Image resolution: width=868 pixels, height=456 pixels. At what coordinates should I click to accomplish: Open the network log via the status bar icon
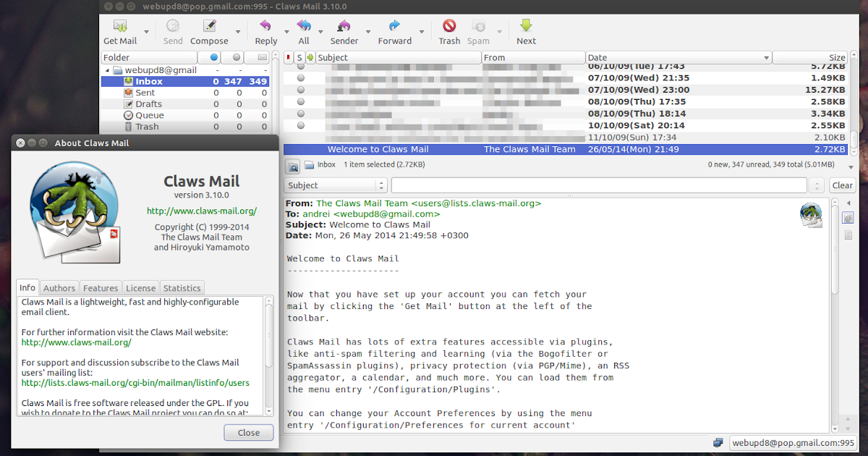pyautogui.click(x=718, y=442)
